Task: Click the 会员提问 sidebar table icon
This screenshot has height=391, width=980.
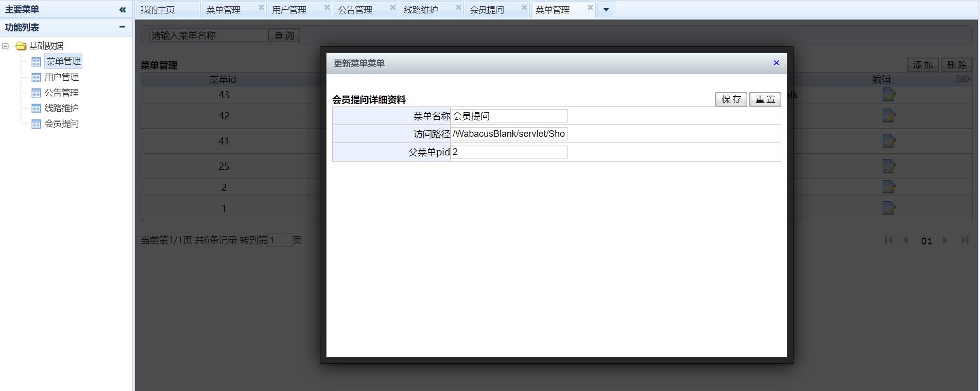Action: (36, 123)
